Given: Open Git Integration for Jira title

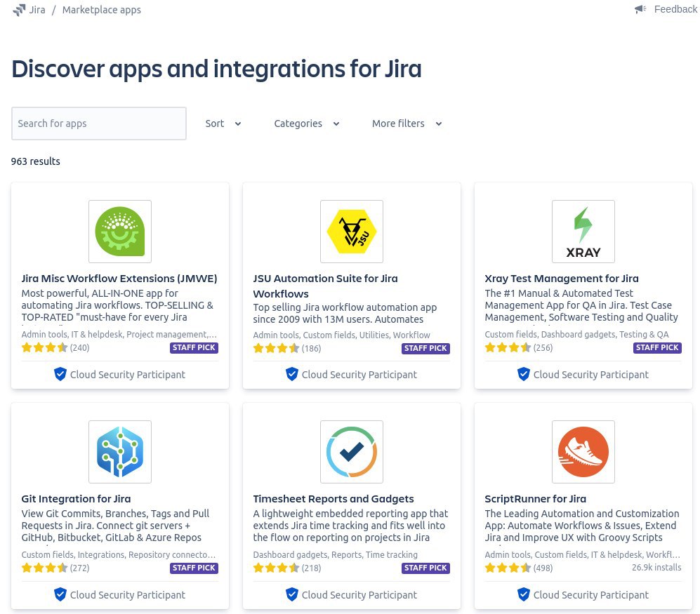Looking at the screenshot, I should [76, 499].
